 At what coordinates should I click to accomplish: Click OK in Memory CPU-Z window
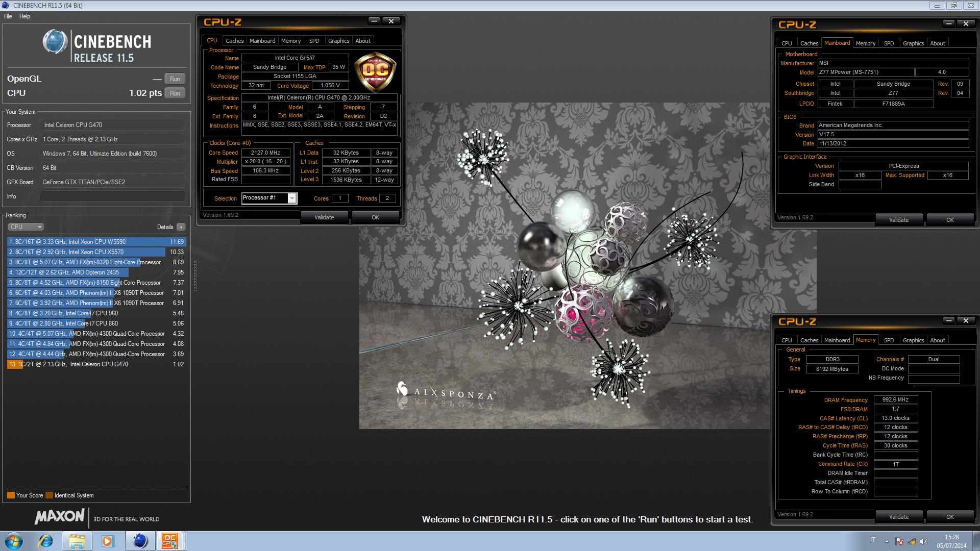[950, 517]
